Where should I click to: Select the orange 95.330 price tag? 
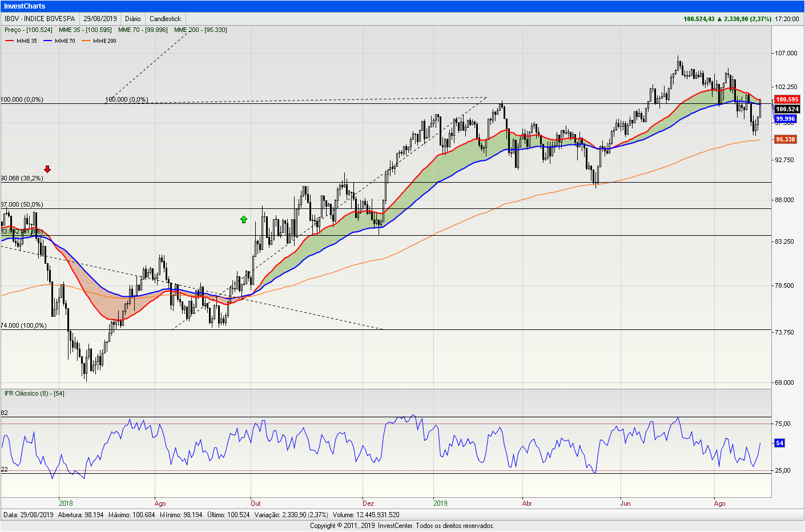(785, 139)
